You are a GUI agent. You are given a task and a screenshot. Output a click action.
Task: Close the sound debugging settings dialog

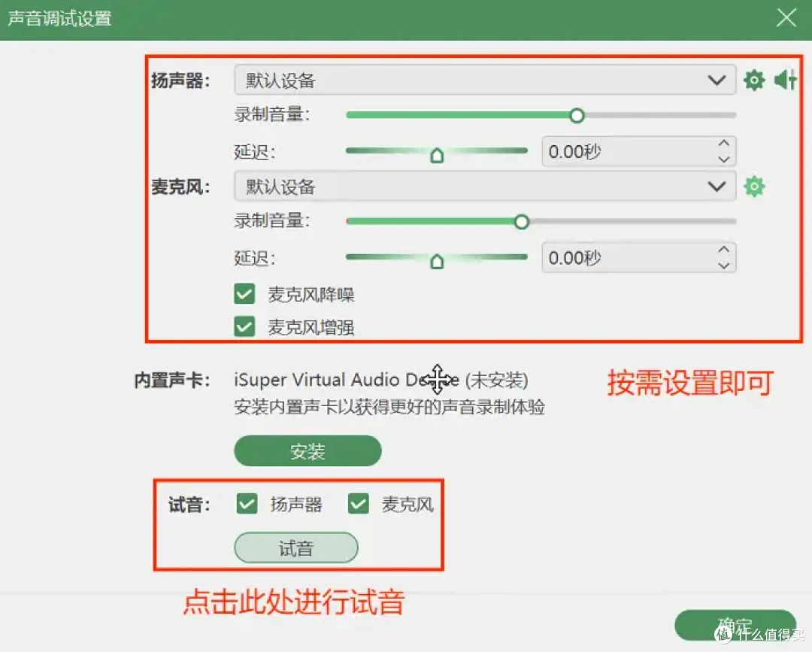786,18
